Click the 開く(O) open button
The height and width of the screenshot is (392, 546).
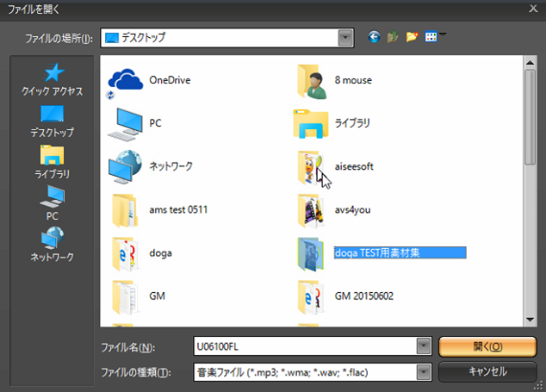click(487, 346)
